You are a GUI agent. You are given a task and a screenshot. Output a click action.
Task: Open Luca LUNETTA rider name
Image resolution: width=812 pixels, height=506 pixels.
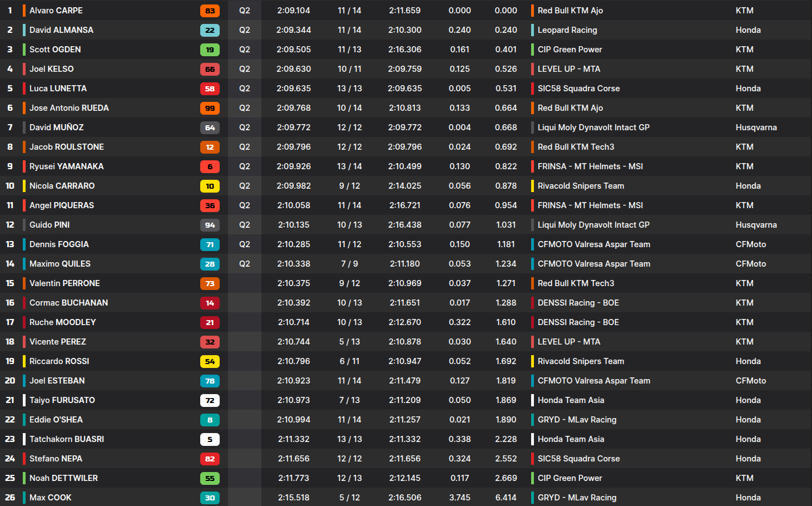coord(58,89)
